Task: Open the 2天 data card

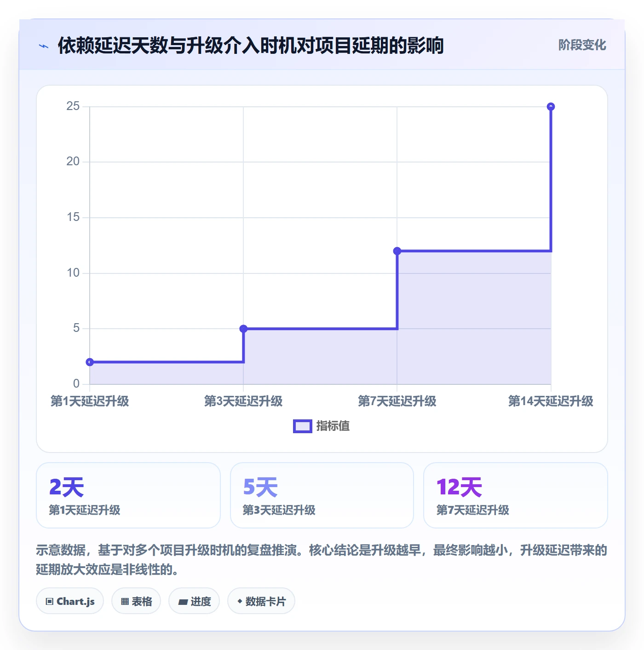Action: (x=128, y=495)
